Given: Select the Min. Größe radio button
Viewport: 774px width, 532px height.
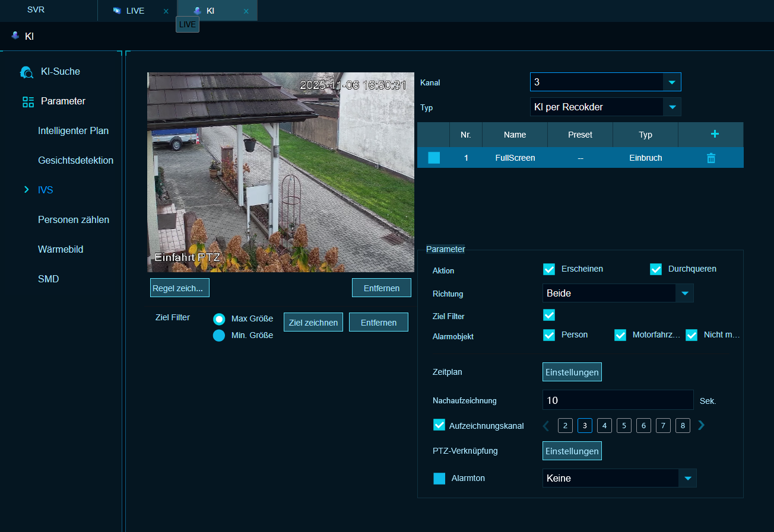Looking at the screenshot, I should [x=219, y=336].
